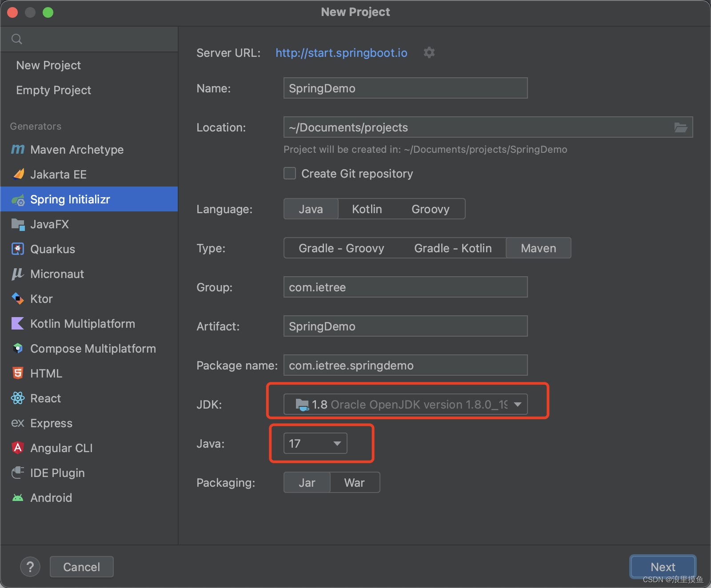Choose IDE Plugin generator label

coord(57,473)
